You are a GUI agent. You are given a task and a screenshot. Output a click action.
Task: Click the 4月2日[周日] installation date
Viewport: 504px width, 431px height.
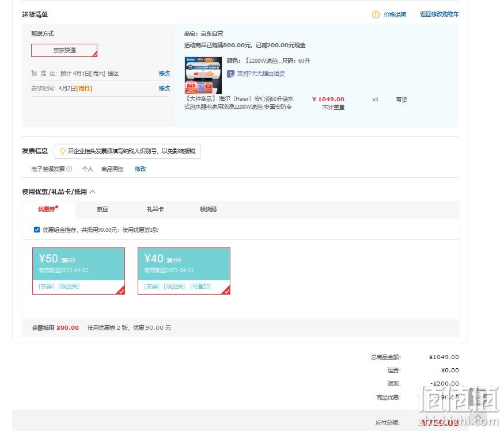point(75,88)
